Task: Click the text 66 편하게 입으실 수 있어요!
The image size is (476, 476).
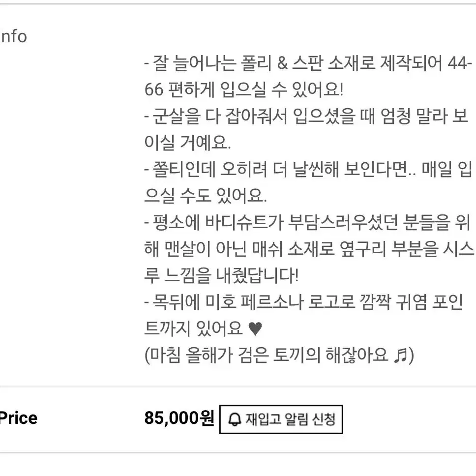Action: pos(244,89)
